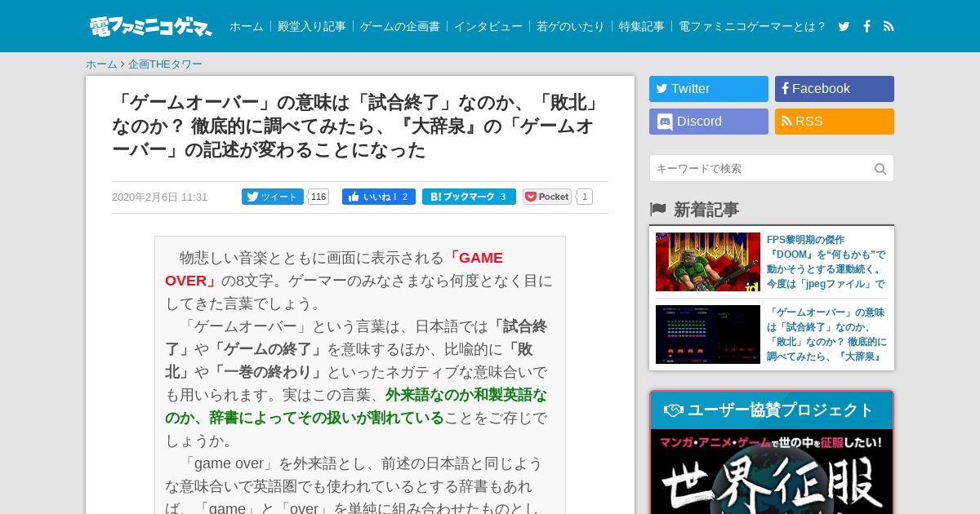This screenshot has width=980, height=514.
Task: Open 若ゲのいたり menu item
Action: tap(570, 26)
